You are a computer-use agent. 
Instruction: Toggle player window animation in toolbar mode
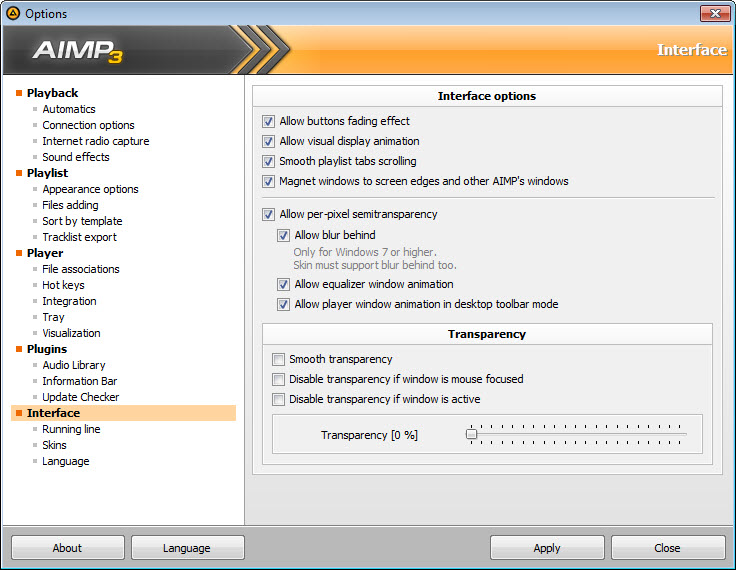tap(283, 304)
